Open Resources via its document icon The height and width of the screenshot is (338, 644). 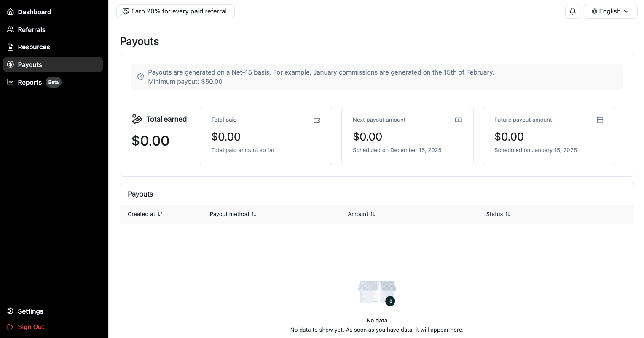coord(10,47)
